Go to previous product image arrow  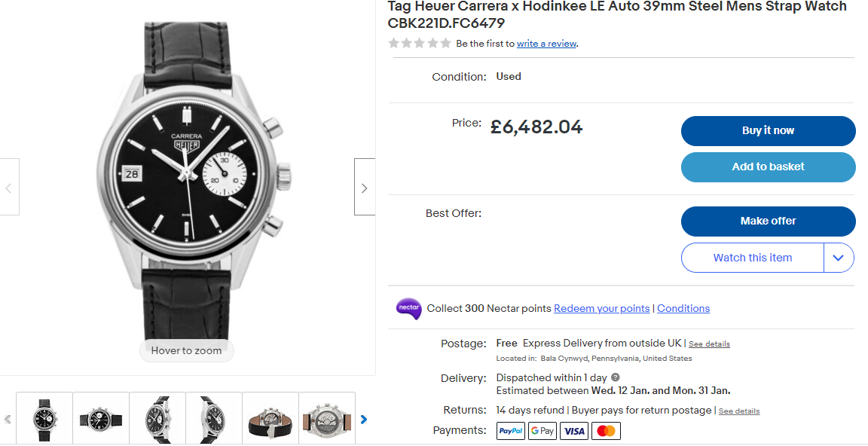[x=9, y=188]
